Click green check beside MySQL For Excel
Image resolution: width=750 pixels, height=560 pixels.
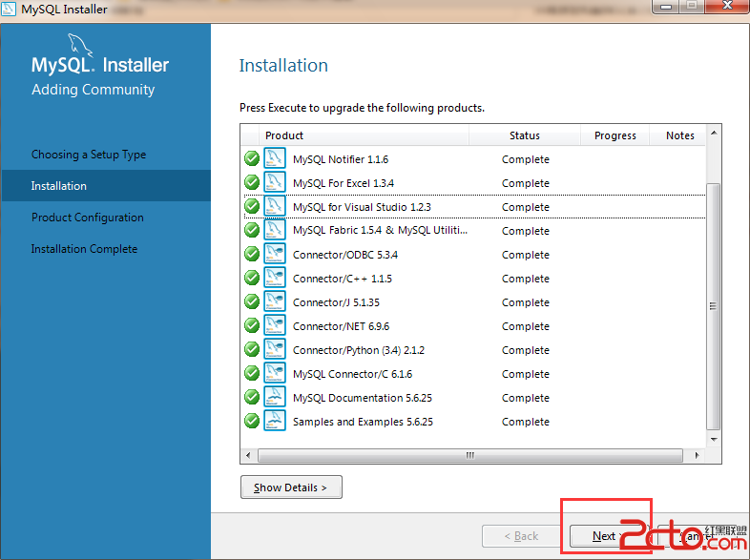(x=252, y=182)
